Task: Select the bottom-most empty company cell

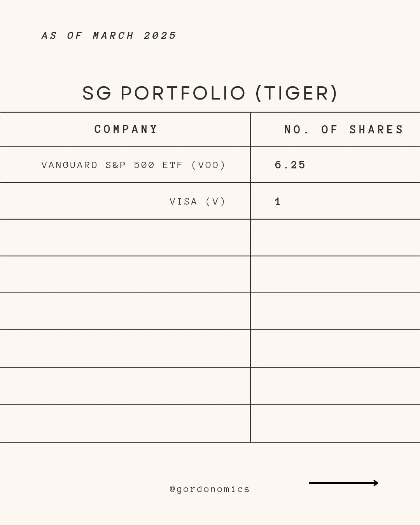Action: [125, 423]
